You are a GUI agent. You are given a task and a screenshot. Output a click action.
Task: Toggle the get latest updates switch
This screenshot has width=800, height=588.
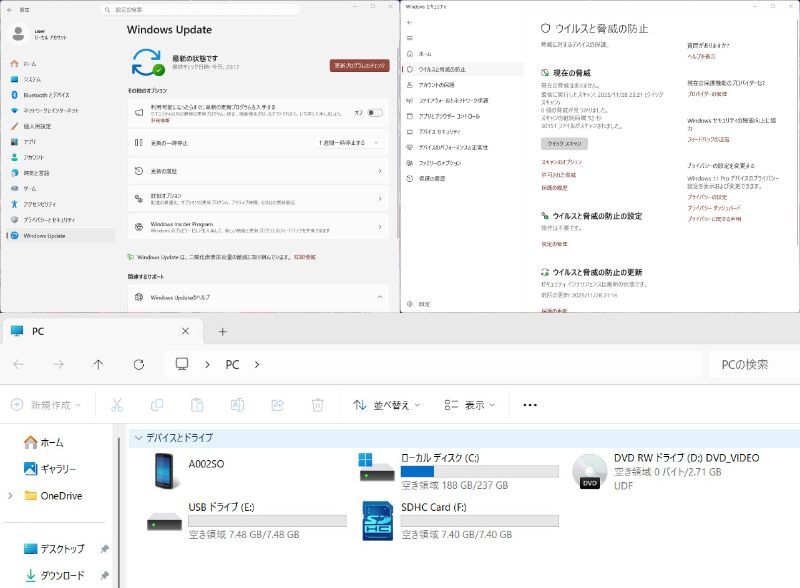[375, 113]
